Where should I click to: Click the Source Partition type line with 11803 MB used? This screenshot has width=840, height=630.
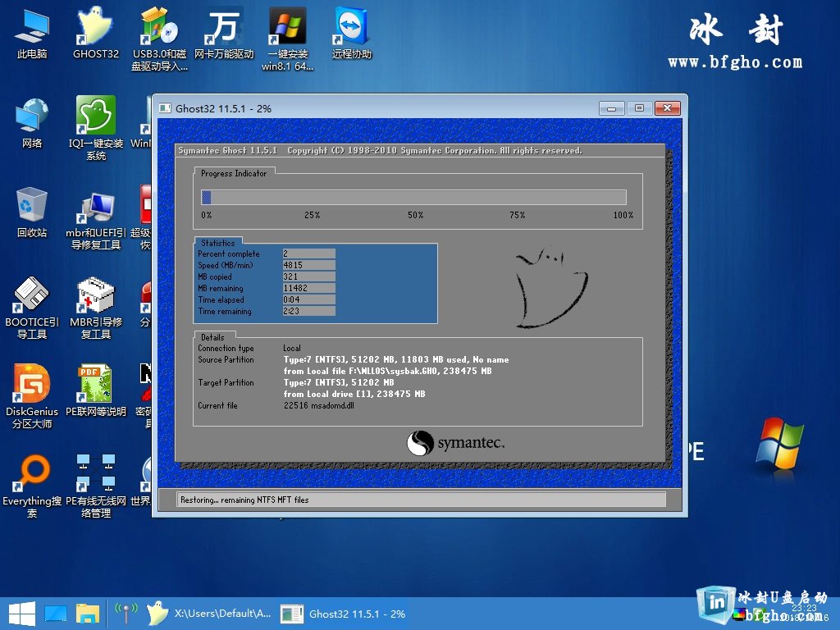tap(396, 359)
